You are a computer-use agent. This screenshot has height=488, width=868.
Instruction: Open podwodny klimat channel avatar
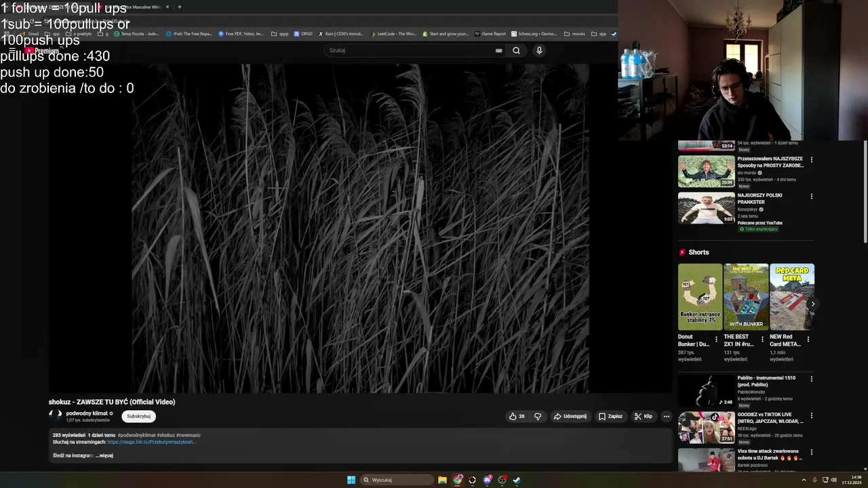tap(56, 415)
